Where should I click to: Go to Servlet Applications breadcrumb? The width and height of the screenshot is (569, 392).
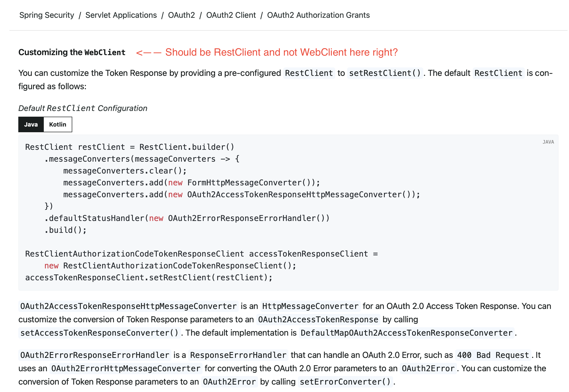coord(121,15)
